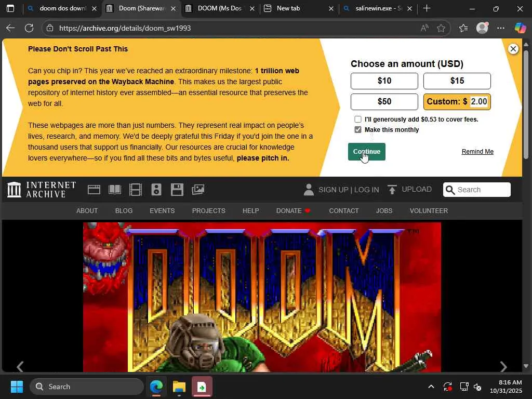
Task: Show next carousel image arrow
Action: coord(503,366)
